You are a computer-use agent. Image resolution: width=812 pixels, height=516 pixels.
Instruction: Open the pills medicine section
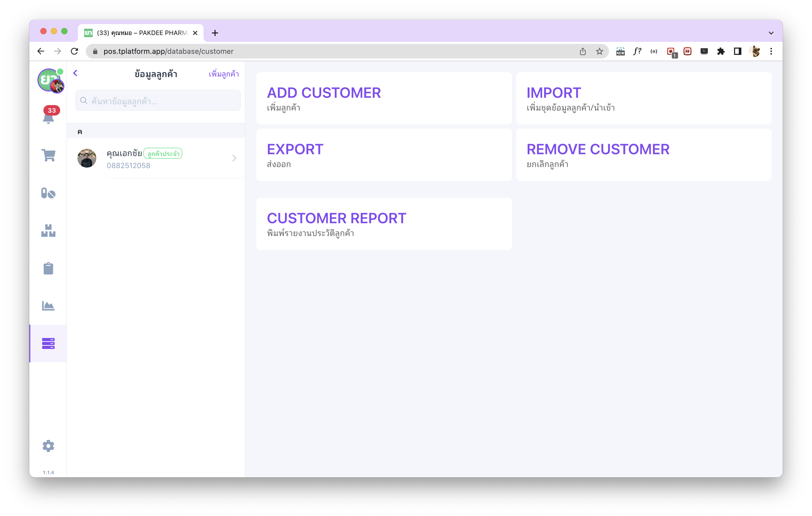(49, 193)
